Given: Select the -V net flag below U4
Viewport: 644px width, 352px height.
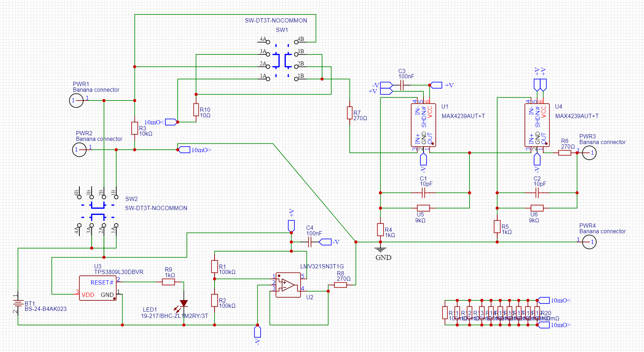Looking at the screenshot, I should coord(537,159).
